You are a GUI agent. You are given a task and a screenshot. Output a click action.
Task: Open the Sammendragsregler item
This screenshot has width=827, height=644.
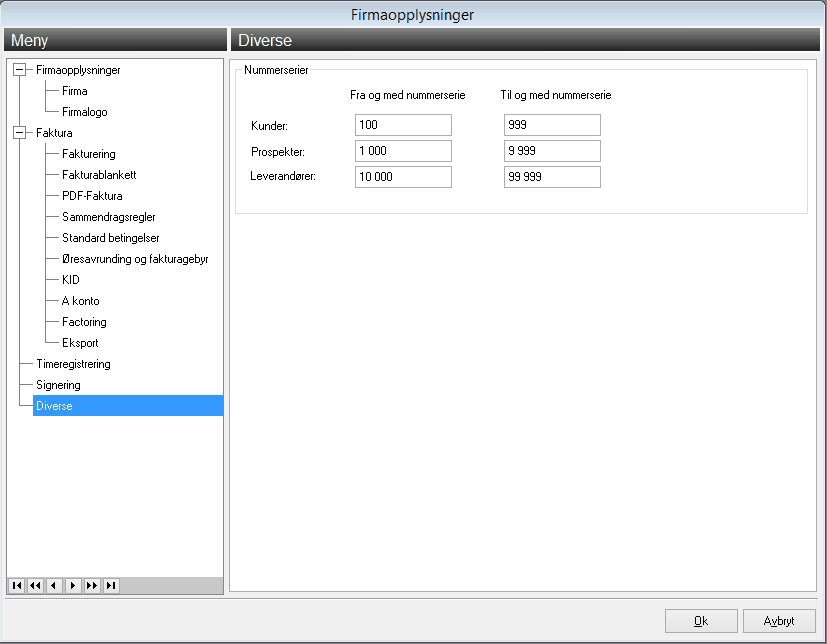pyautogui.click(x=109, y=217)
